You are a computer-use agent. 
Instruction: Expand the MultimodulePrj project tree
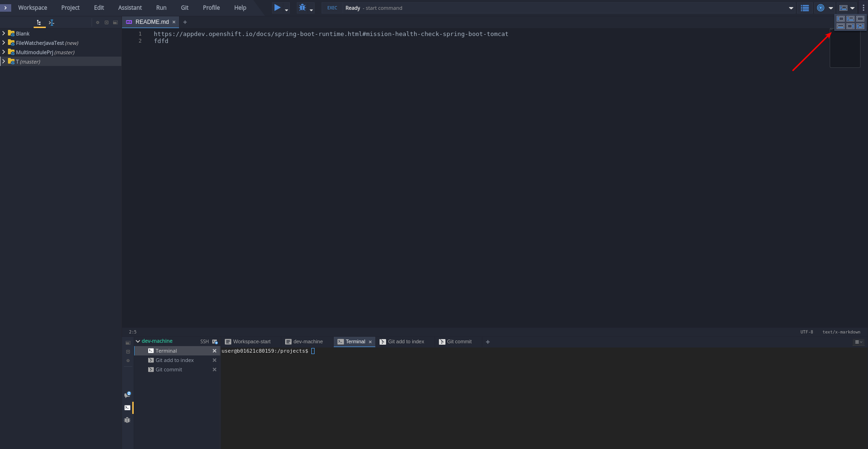tap(4, 52)
